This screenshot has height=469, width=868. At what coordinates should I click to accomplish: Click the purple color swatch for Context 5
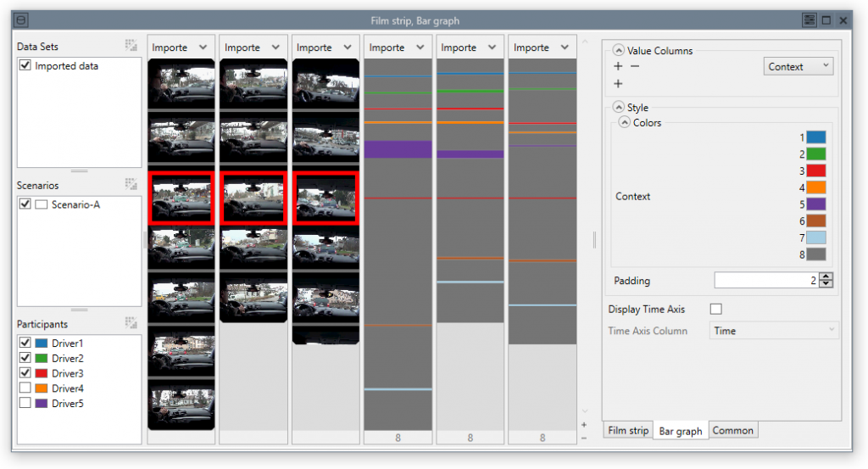[815, 204]
